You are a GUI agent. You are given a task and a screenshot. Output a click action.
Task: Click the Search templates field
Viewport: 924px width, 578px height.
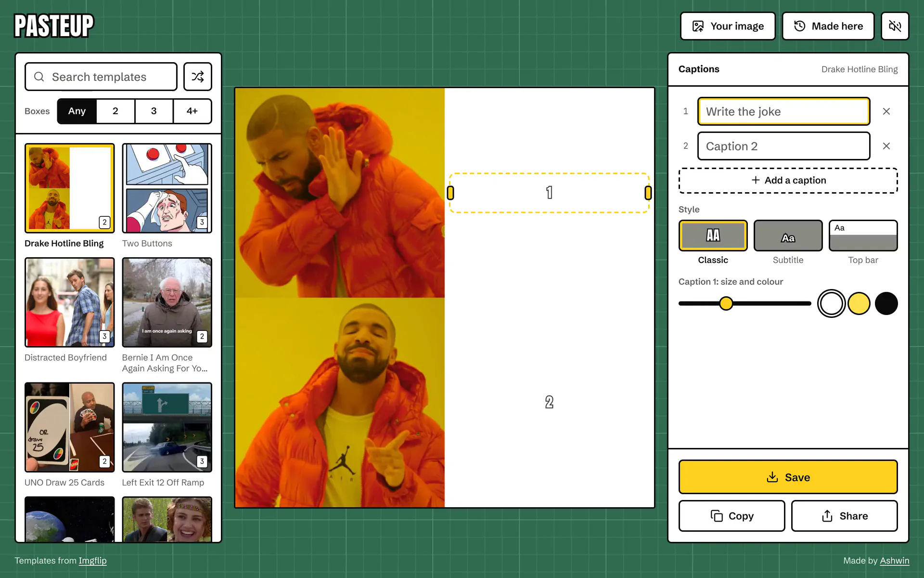(x=101, y=77)
